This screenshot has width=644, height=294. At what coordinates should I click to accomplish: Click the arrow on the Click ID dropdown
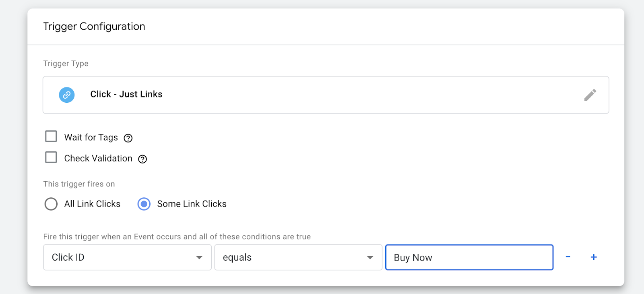[x=199, y=258]
